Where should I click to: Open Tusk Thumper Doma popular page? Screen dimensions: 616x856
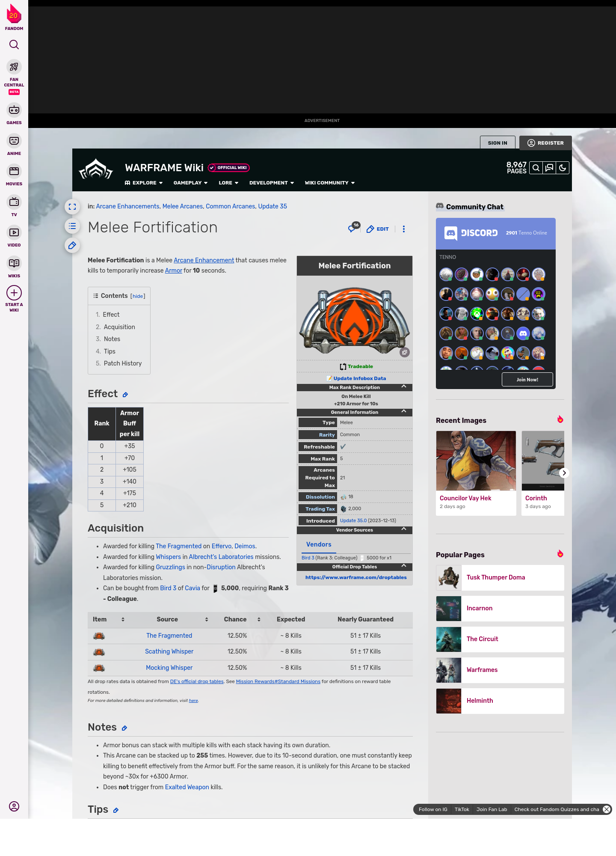pos(500,577)
